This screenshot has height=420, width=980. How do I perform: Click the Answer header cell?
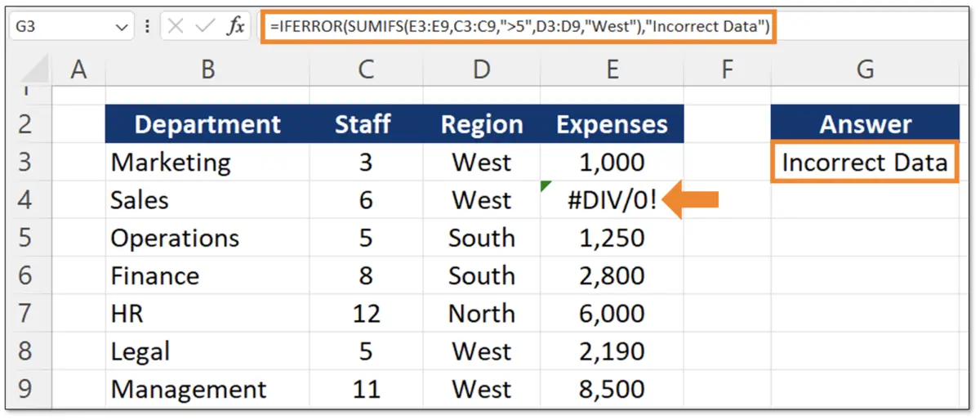tap(866, 124)
